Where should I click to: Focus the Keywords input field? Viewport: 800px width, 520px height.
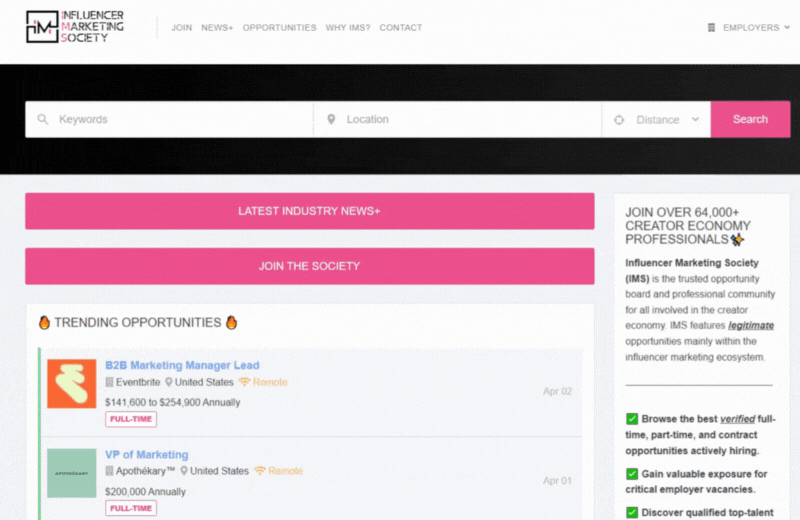coord(180,120)
